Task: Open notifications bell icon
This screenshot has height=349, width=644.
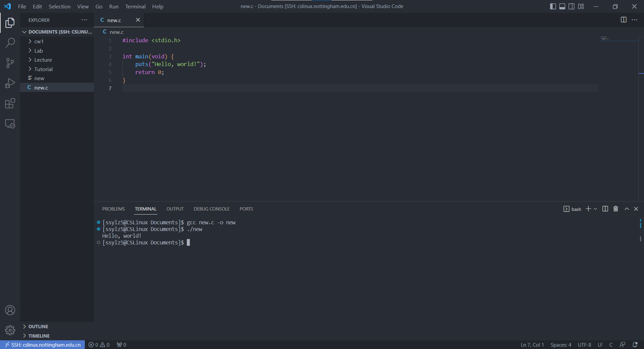Action: click(x=635, y=345)
